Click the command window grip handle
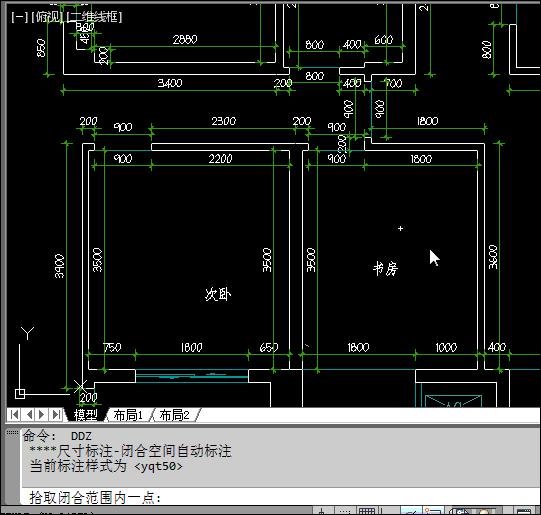 coord(12,433)
